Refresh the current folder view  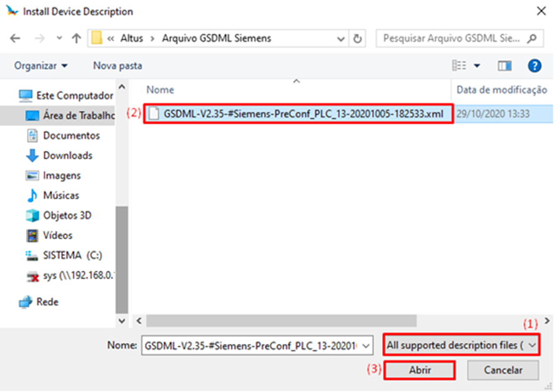(x=358, y=38)
